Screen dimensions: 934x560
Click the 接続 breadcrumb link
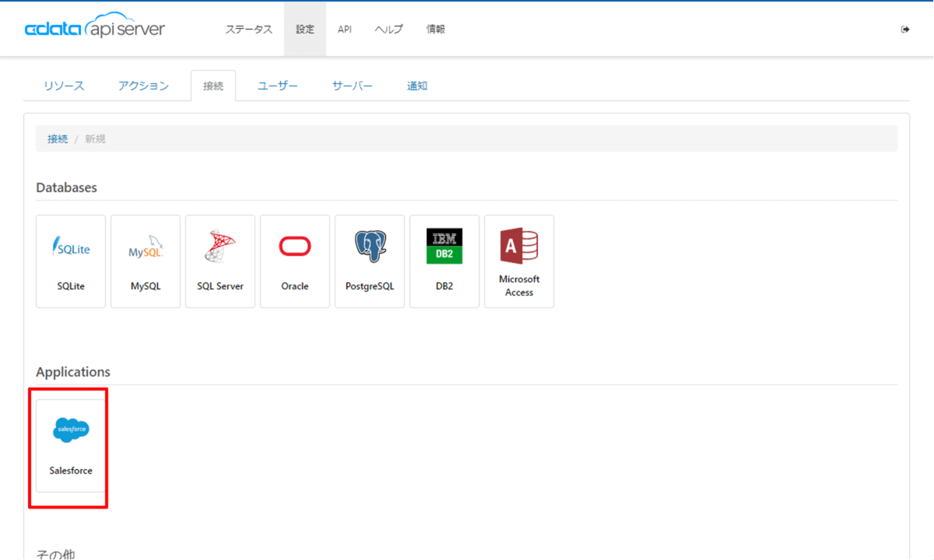[x=58, y=138]
